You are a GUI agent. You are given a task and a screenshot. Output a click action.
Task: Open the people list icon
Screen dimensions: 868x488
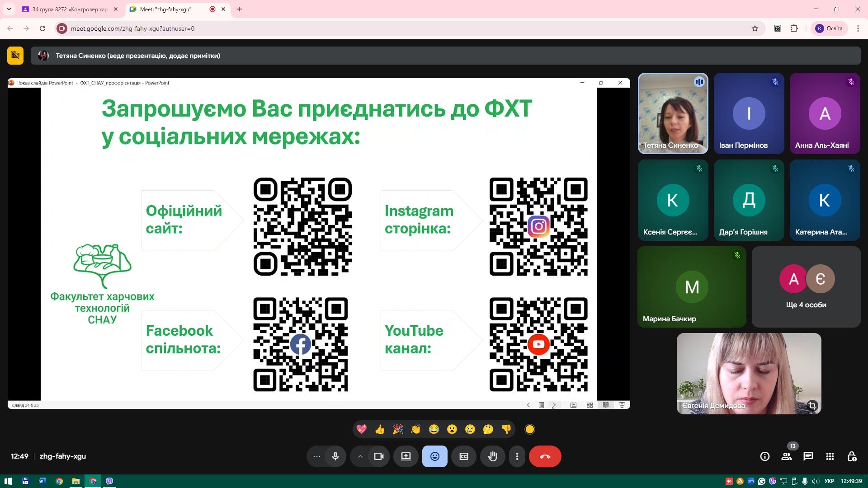click(787, 456)
